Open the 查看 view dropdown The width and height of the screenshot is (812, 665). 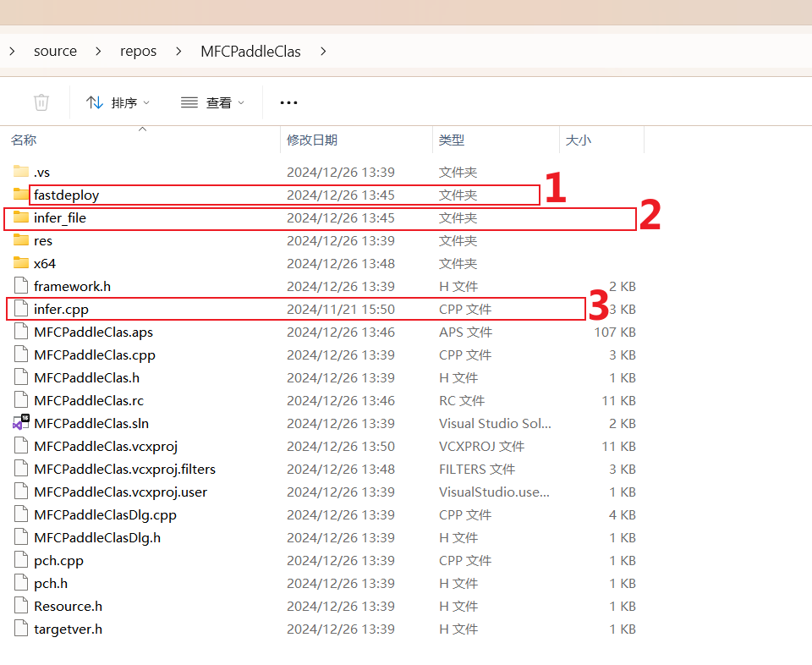(213, 102)
